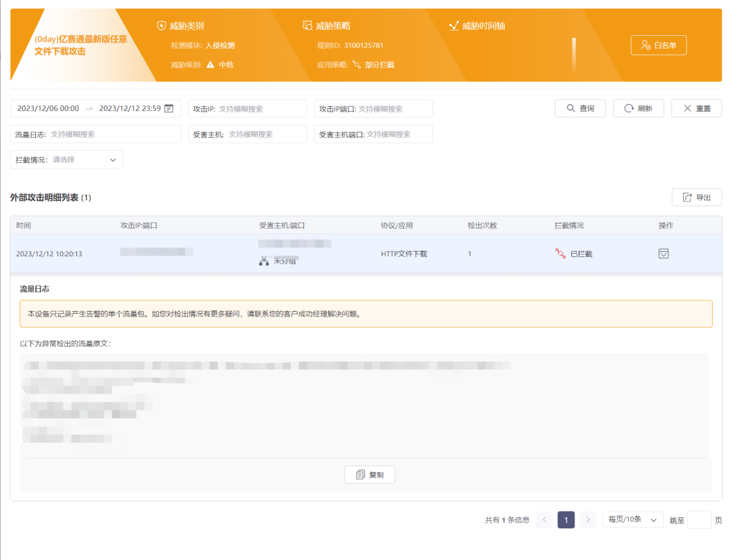The width and height of the screenshot is (731, 560).
Task: Click the 重置 reset button
Action: [x=696, y=108]
